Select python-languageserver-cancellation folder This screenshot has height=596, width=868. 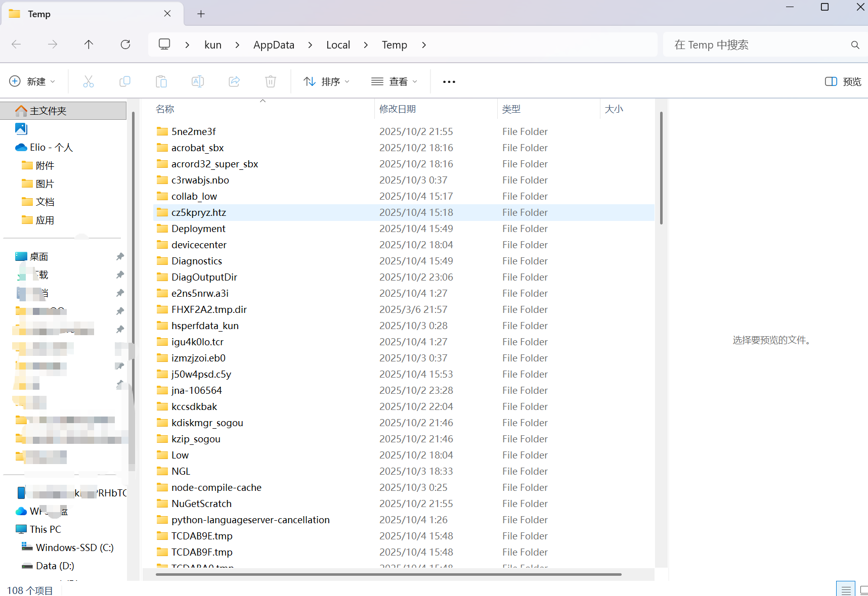[404, 520]
